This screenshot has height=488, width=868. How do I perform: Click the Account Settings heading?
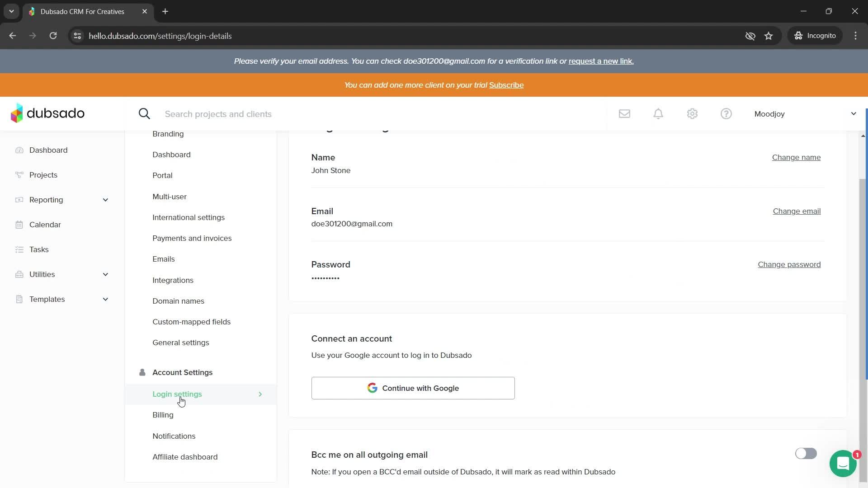182,372
